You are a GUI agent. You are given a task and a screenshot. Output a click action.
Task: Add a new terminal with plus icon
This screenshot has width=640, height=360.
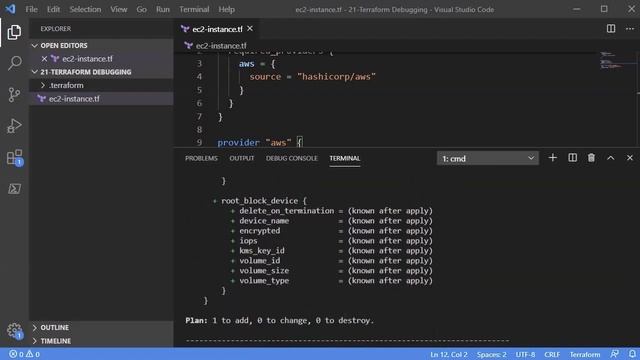coord(552,158)
